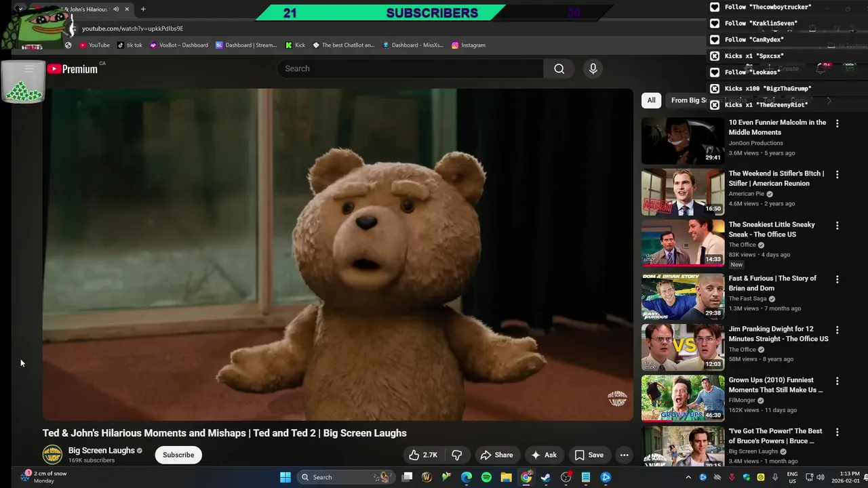Open options for 10 Even Funnier Malcolm video
The image size is (868, 488).
(837, 123)
